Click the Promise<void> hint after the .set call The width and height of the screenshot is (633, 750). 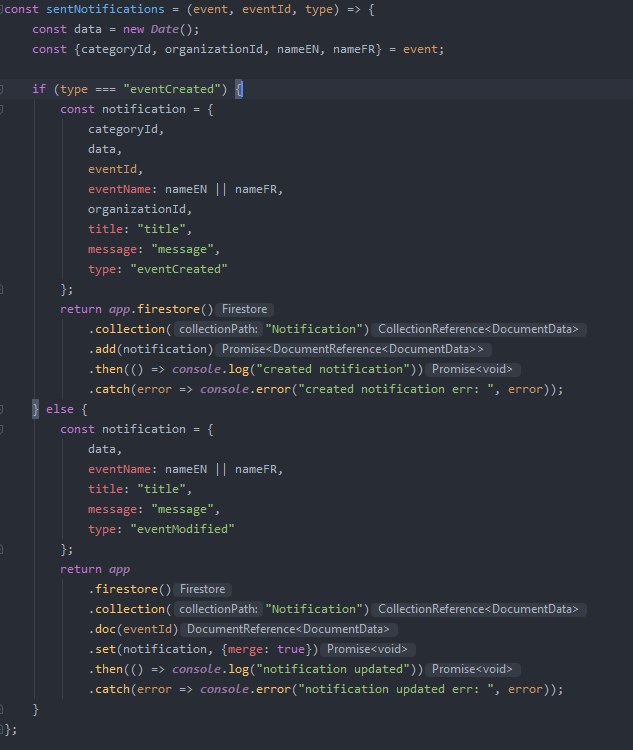point(367,649)
